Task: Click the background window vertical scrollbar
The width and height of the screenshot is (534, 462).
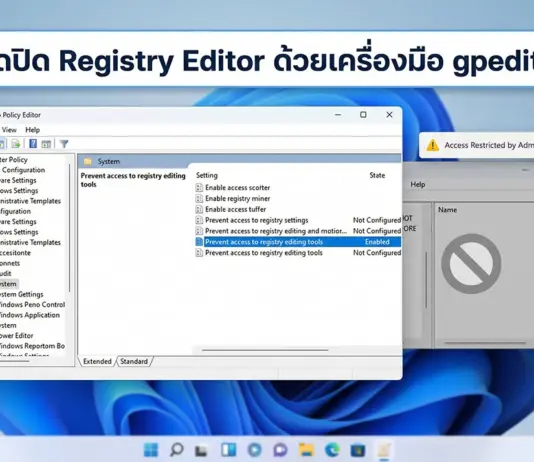Action: [x=426, y=280]
